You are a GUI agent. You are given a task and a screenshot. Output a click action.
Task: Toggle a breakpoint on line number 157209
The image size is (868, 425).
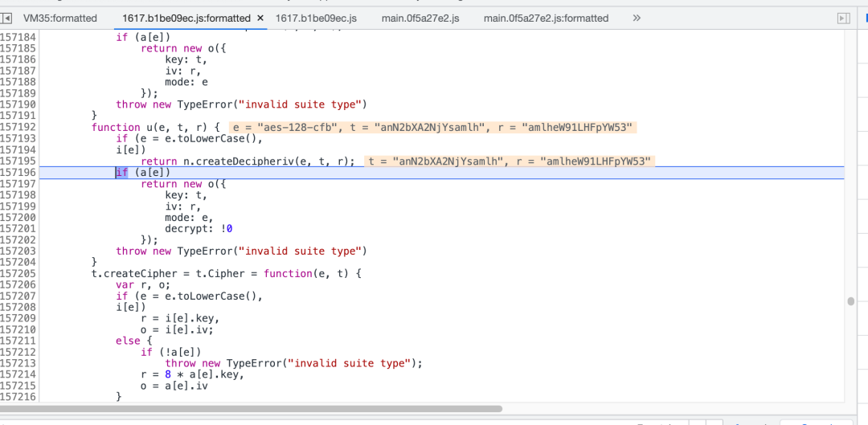pyautogui.click(x=18, y=319)
